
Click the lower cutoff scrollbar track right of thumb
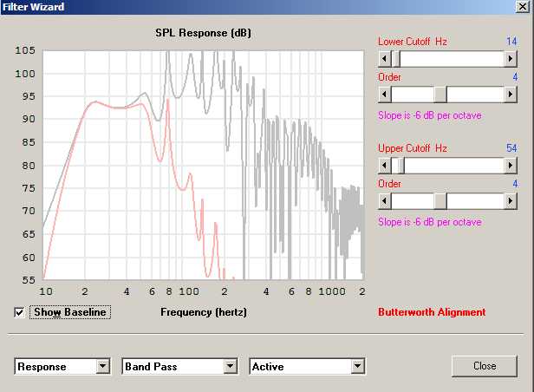(452, 59)
